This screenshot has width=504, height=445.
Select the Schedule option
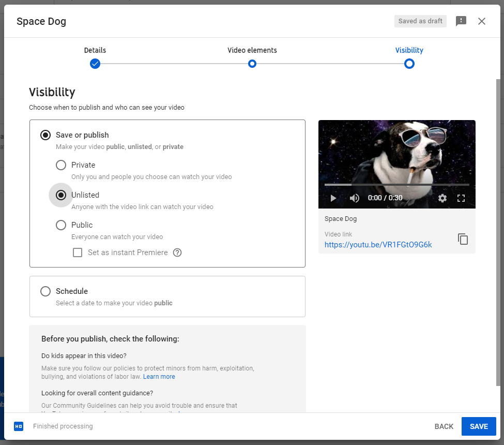click(45, 291)
